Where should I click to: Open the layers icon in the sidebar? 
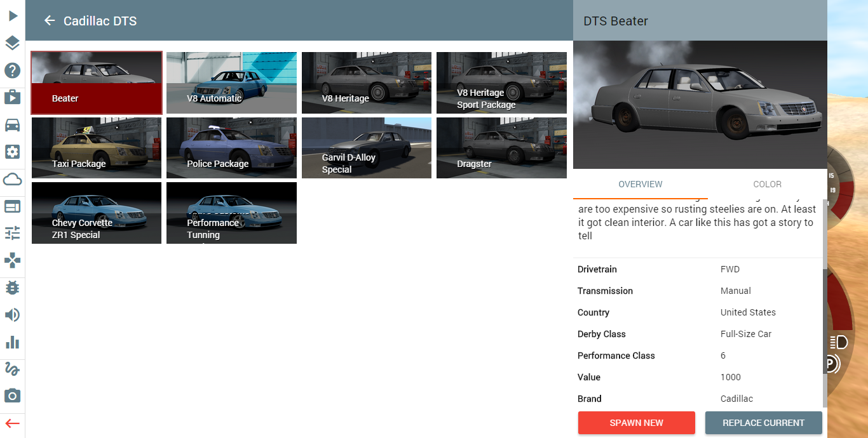point(12,43)
